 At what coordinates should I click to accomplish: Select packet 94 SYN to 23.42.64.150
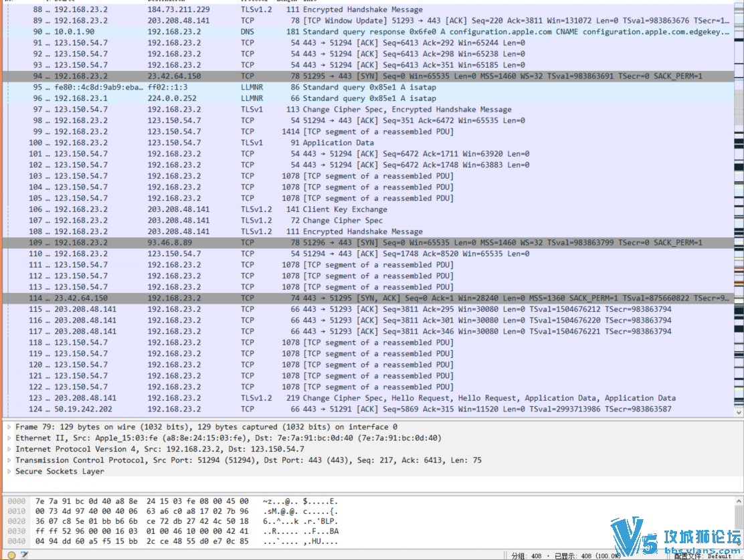coord(368,76)
